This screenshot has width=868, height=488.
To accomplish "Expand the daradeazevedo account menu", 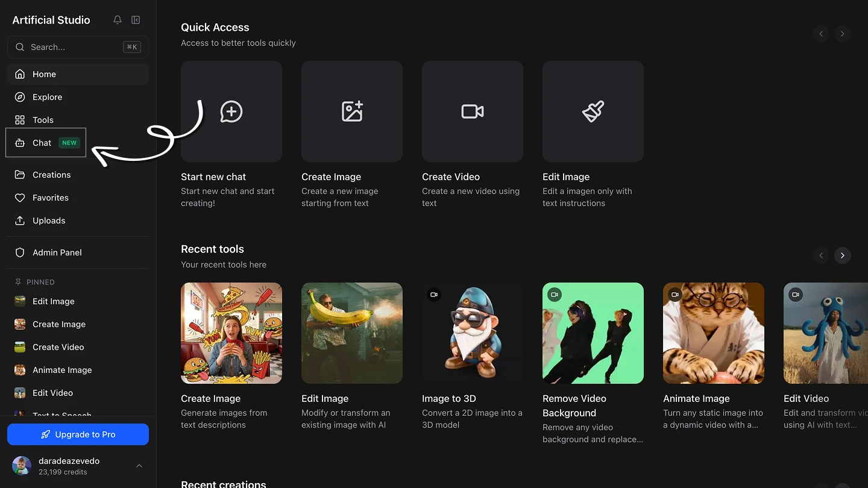I will [139, 466].
